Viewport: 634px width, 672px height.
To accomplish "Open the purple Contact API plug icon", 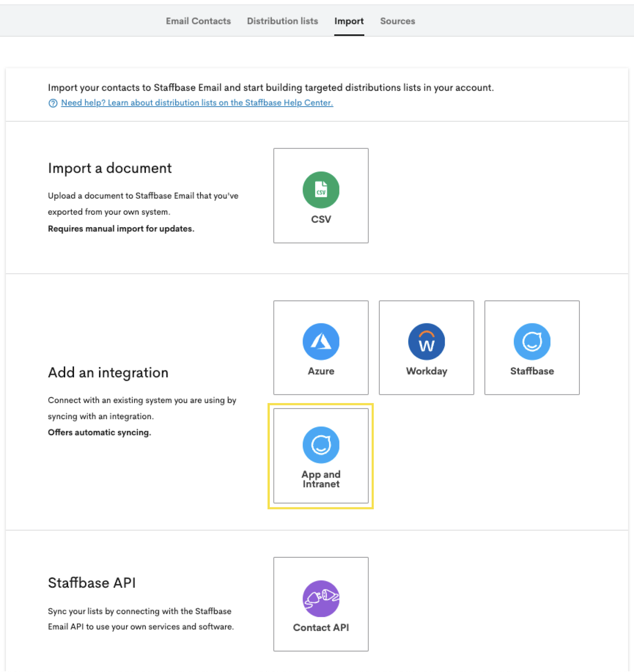I will 321,598.
